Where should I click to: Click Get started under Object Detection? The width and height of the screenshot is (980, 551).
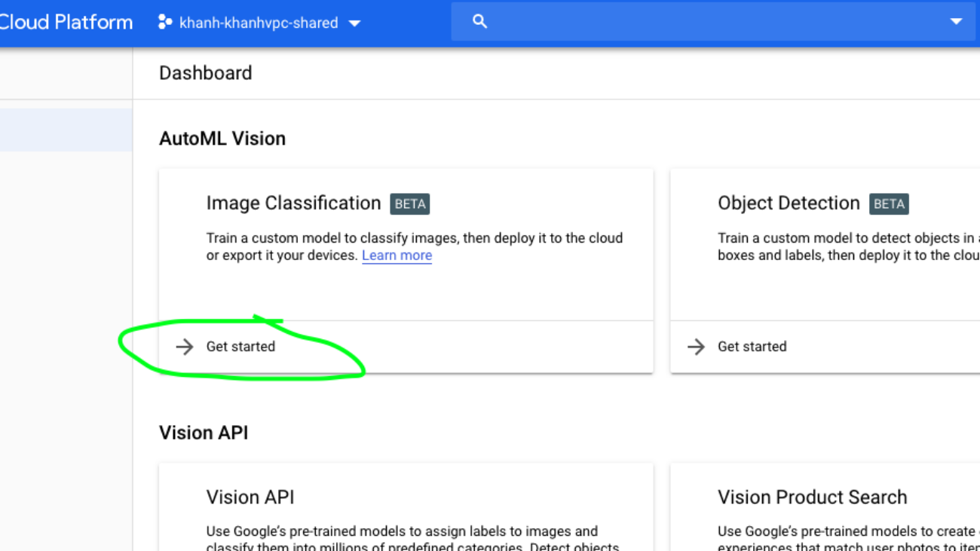[x=752, y=347]
